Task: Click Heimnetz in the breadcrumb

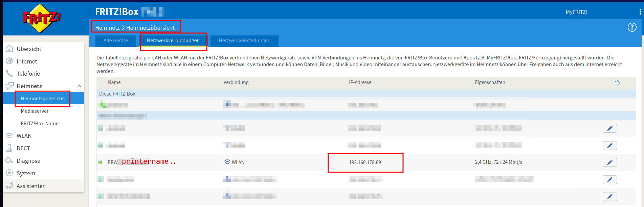Action: (107, 28)
